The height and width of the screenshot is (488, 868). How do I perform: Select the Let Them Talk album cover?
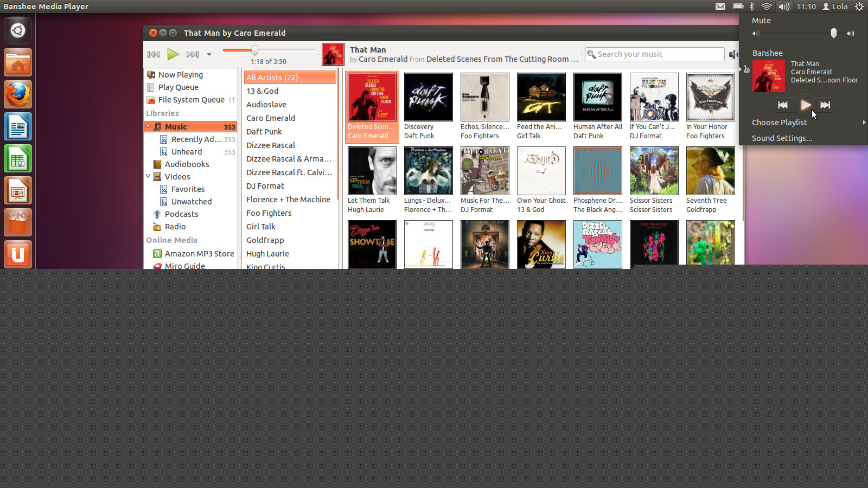(372, 171)
